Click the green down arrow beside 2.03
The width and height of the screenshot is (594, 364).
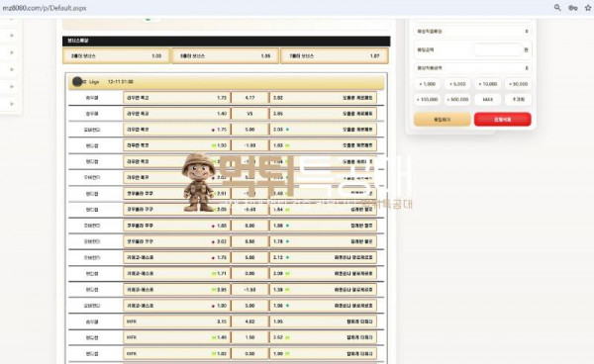click(287, 130)
